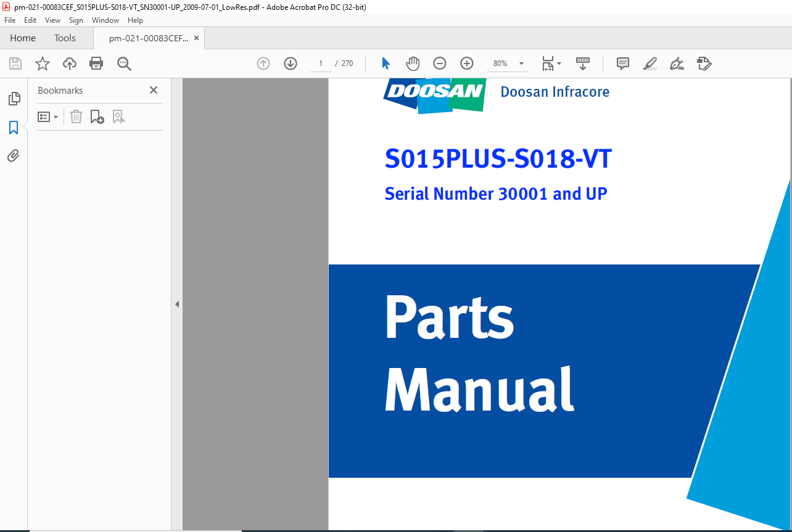
Task: Zoom in with the plus icon
Action: (467, 63)
